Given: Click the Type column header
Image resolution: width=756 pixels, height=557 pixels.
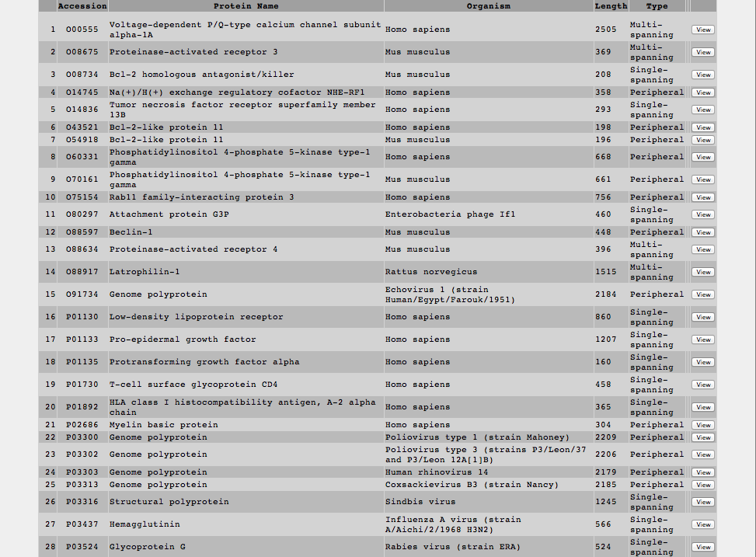Looking at the screenshot, I should [657, 6].
